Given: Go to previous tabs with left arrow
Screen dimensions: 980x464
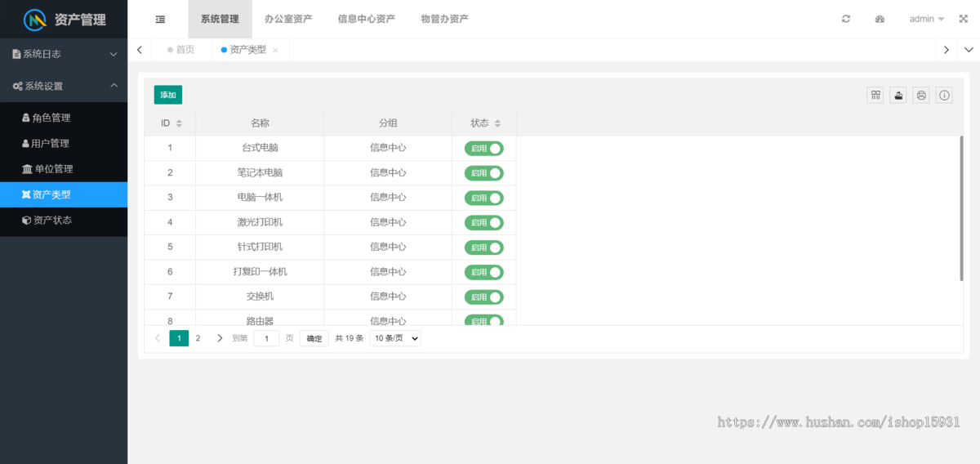Looking at the screenshot, I should click(x=140, y=50).
